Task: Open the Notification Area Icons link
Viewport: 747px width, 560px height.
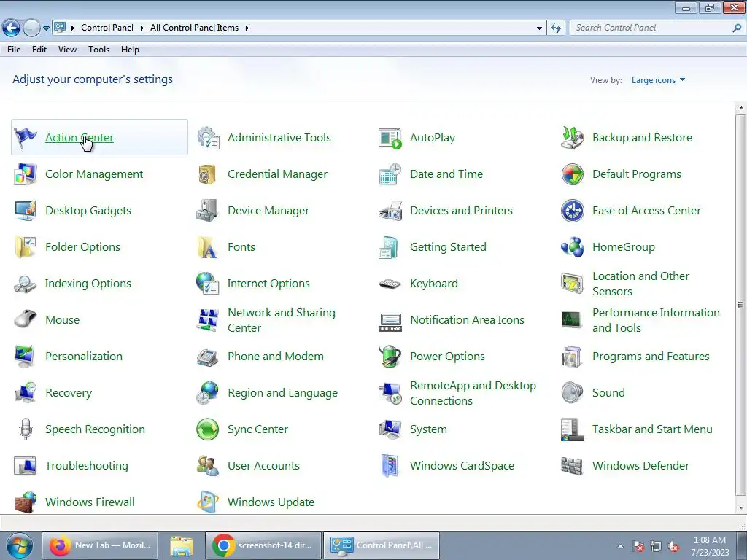Action: (467, 320)
